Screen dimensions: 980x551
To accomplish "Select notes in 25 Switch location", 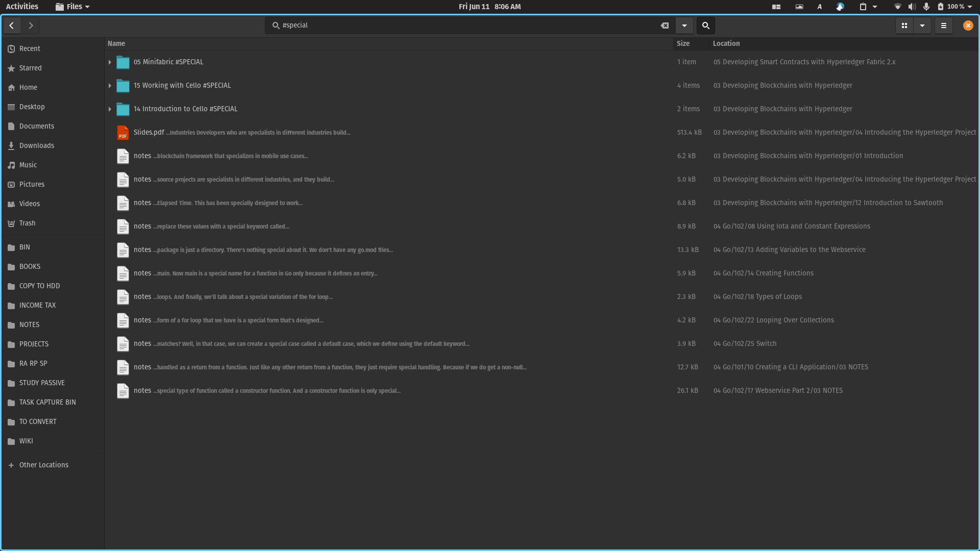I will click(542, 344).
